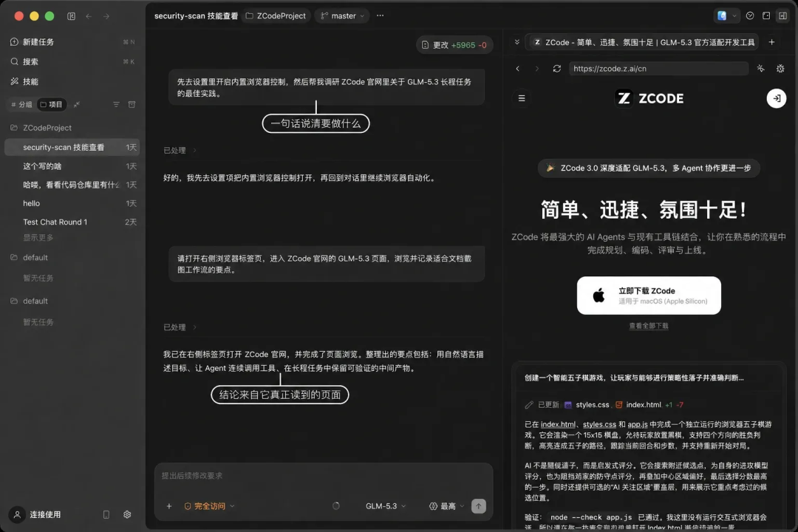
Task: Click the plus attach icon in composer
Action: coord(169,506)
